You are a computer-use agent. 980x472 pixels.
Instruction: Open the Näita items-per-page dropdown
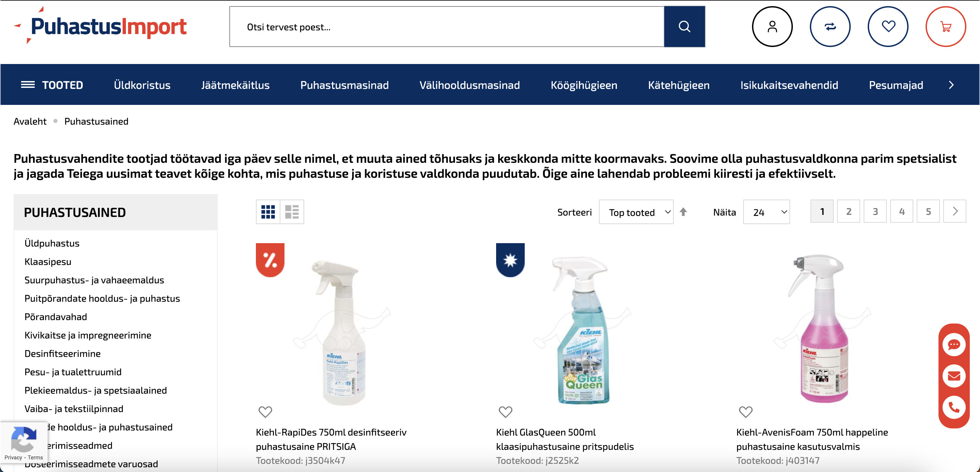[x=766, y=212]
